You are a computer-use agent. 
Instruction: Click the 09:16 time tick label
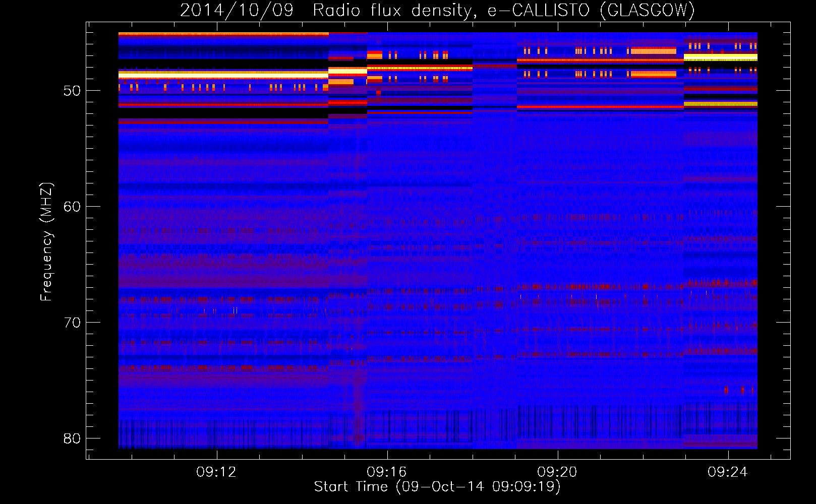click(x=387, y=472)
